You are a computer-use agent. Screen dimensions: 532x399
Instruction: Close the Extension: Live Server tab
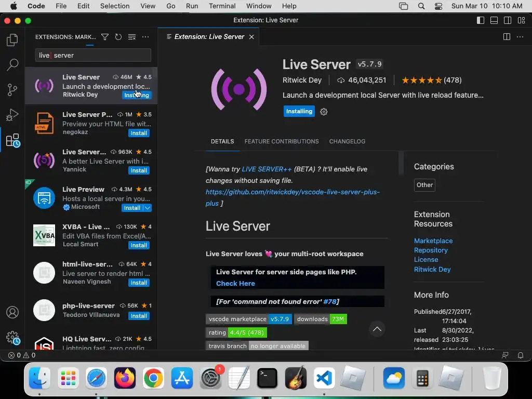coord(251,37)
